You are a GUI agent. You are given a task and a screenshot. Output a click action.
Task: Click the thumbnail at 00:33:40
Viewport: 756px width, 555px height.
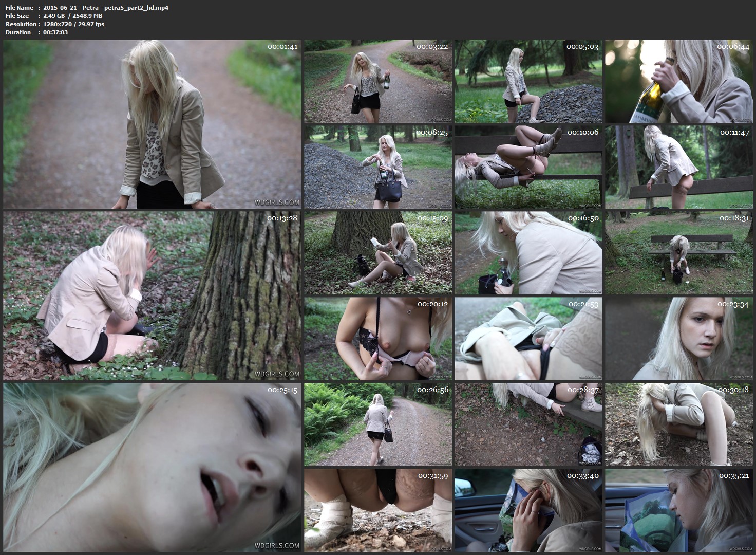[528, 510]
